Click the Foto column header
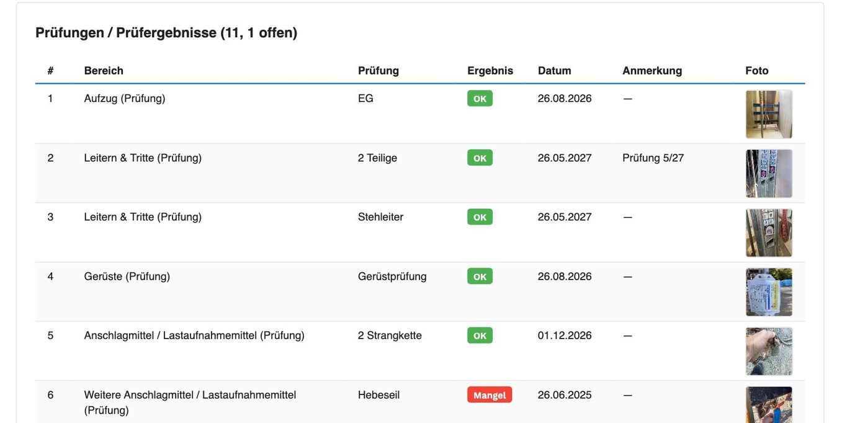 (757, 71)
